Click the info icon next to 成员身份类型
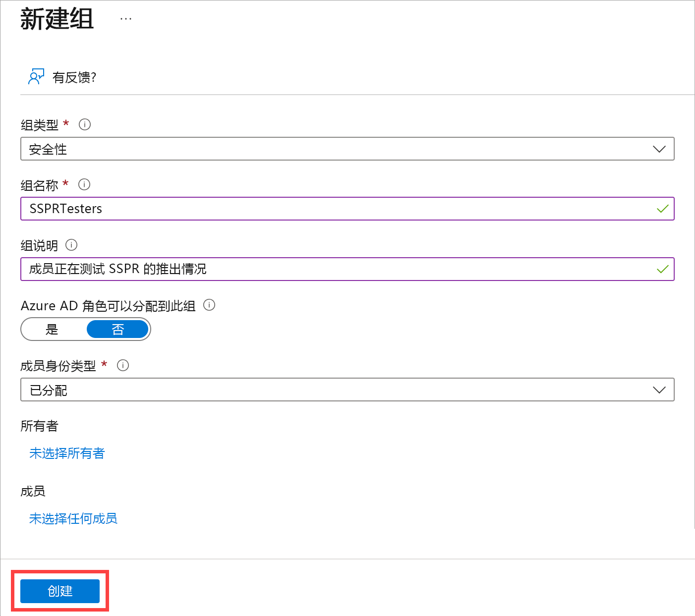Screen dimensions: 695x616 pyautogui.click(x=123, y=365)
